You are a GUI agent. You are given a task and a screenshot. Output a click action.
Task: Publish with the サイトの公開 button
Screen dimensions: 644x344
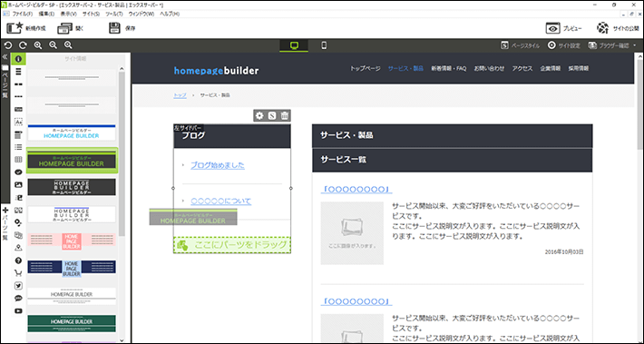pyautogui.click(x=618, y=28)
